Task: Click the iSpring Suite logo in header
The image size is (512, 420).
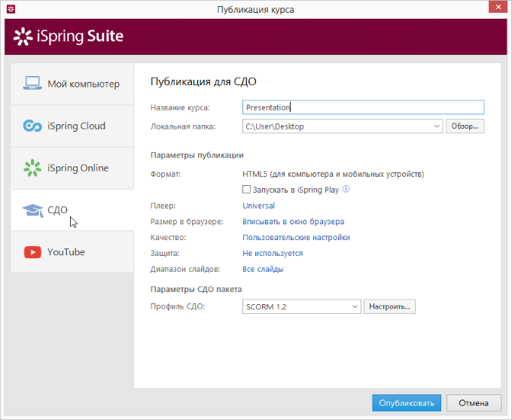Action: [x=69, y=36]
